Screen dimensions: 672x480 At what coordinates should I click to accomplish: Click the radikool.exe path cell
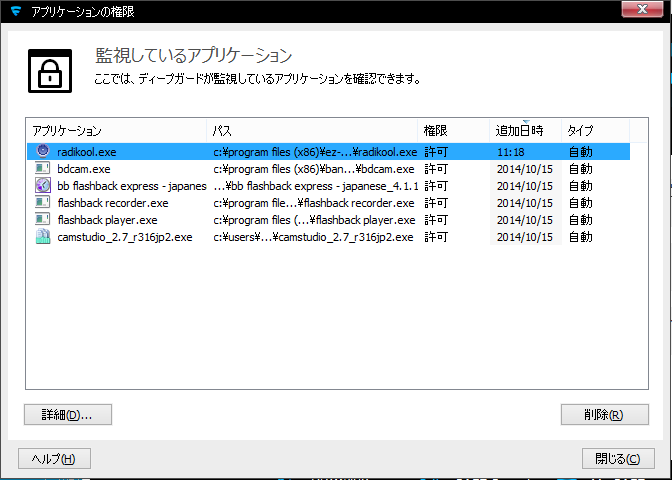[315, 152]
